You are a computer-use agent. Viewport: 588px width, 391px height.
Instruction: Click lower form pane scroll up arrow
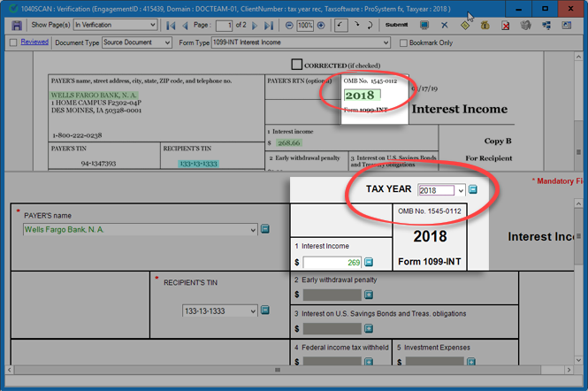578,203
